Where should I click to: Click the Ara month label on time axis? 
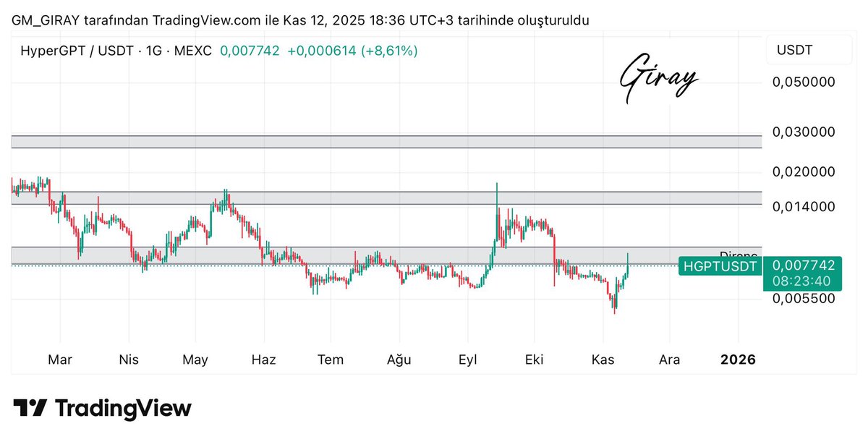point(669,360)
